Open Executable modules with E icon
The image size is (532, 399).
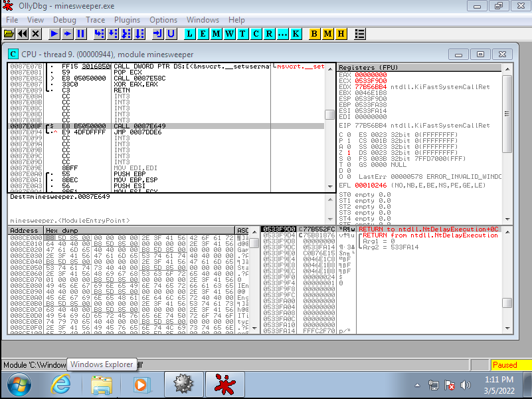[x=203, y=34]
